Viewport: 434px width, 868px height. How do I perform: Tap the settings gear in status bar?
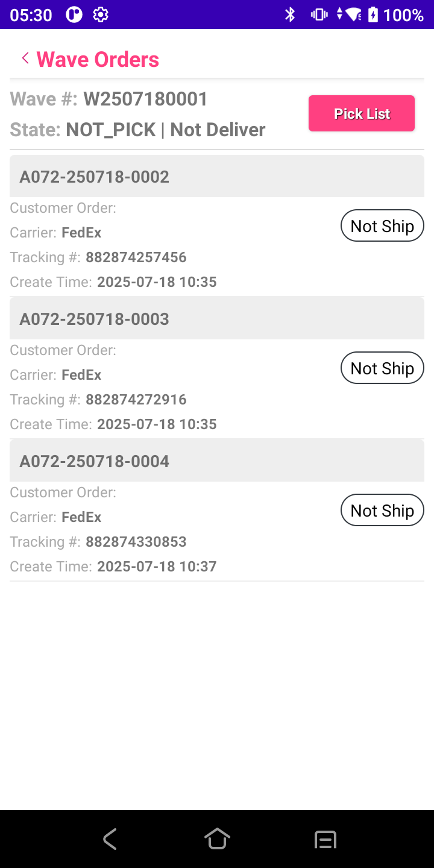[x=101, y=14]
